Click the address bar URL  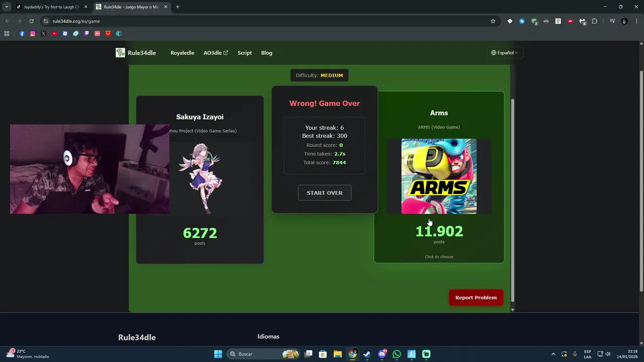coord(76,21)
